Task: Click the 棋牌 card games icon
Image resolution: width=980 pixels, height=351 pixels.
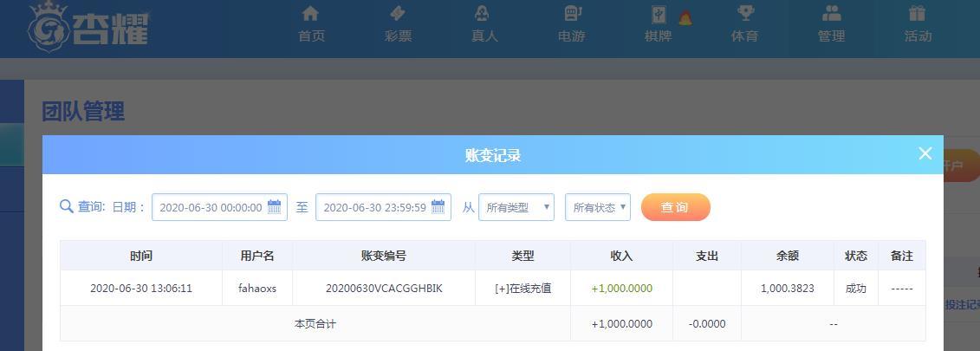Action: [659, 14]
